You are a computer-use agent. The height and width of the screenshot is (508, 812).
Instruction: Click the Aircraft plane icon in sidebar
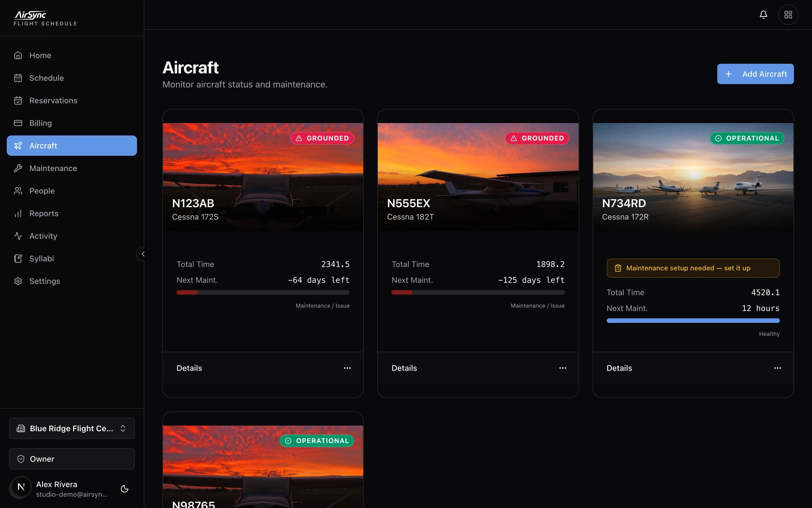point(18,145)
